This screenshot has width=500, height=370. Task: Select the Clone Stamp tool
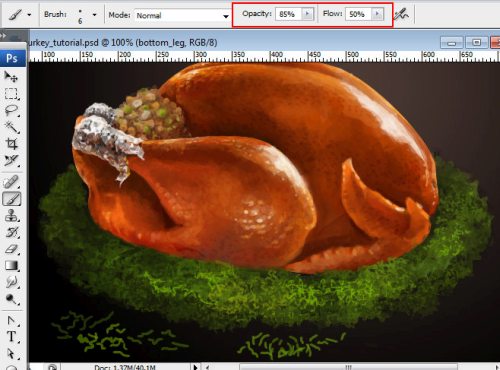point(11,216)
